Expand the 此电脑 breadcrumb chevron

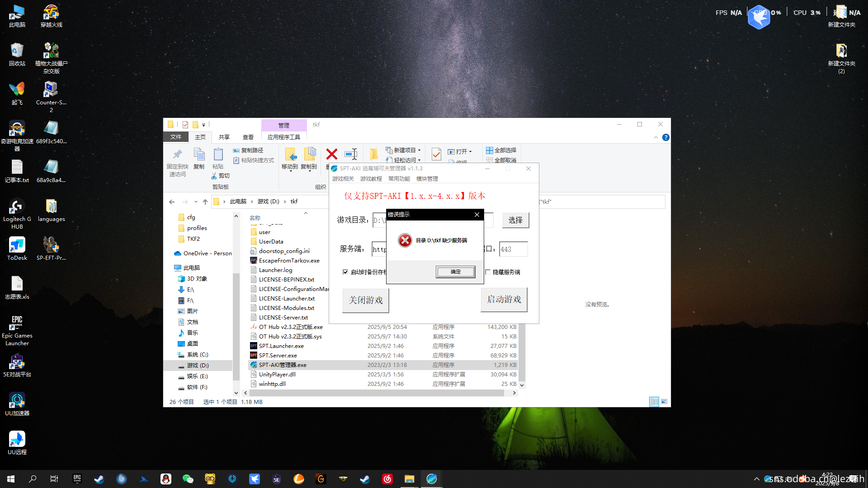coord(252,202)
